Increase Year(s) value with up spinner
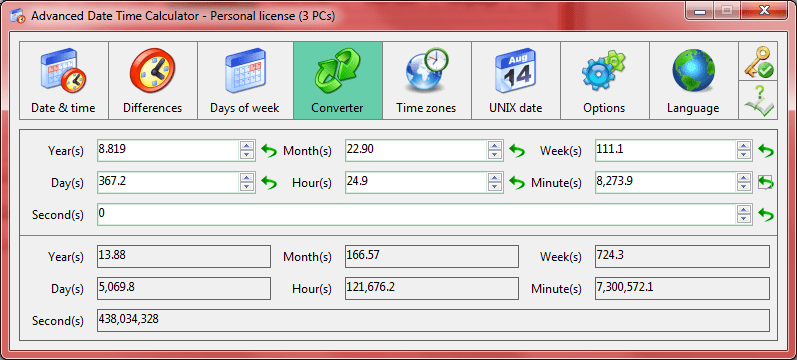Screen dimensions: 797x360 tap(247, 146)
